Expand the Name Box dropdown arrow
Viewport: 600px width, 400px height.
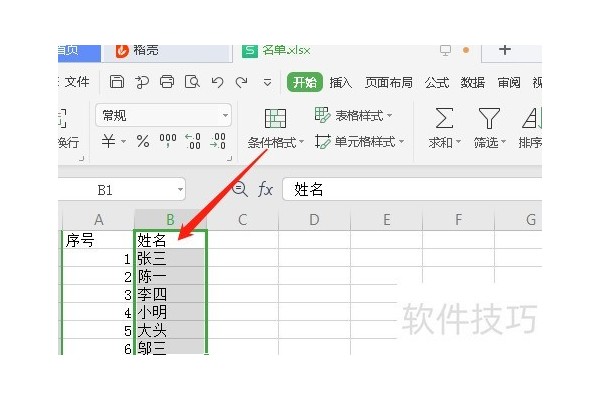pos(180,189)
